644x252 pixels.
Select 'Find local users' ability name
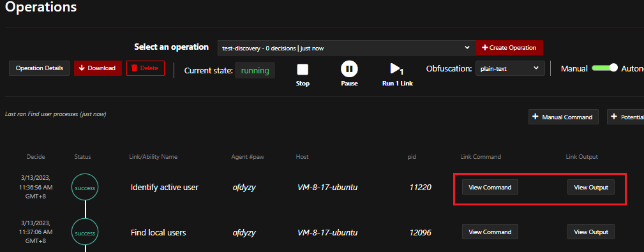(x=158, y=233)
